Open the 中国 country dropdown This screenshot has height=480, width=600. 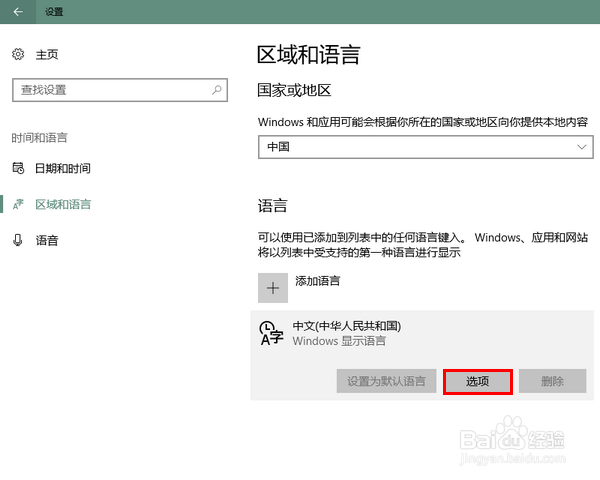coord(426,147)
